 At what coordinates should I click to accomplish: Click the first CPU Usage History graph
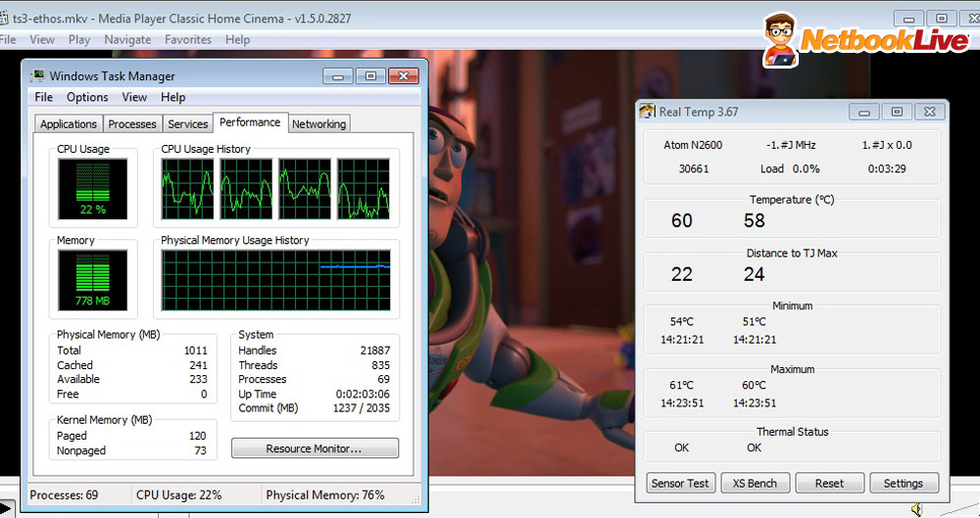click(x=187, y=189)
